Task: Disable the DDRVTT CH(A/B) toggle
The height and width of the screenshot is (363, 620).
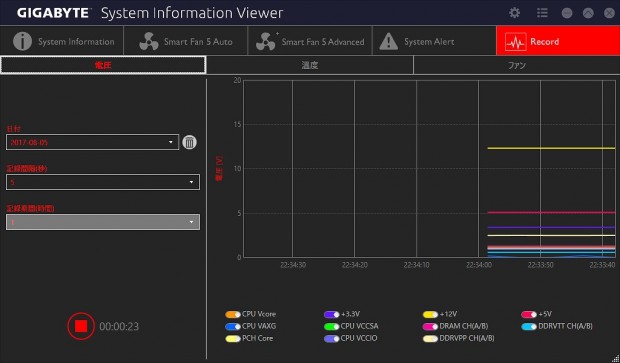Action: click(529, 327)
